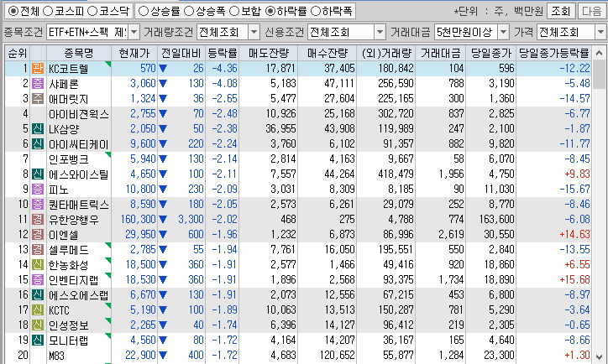608x364 pixels.
Task: Sort by 등락률 column header
Action: tap(223, 53)
